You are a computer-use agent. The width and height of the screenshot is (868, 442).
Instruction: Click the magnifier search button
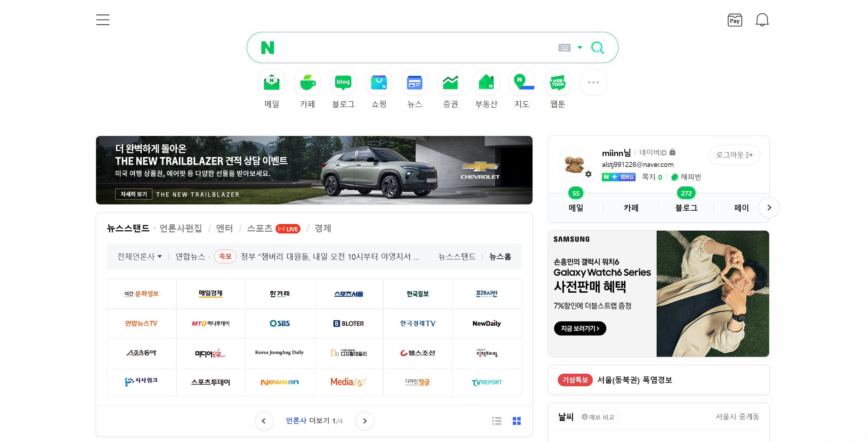tap(598, 48)
